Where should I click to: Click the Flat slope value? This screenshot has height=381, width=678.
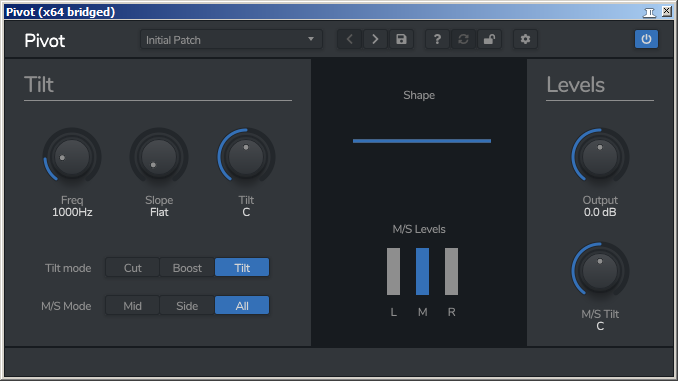click(x=159, y=212)
